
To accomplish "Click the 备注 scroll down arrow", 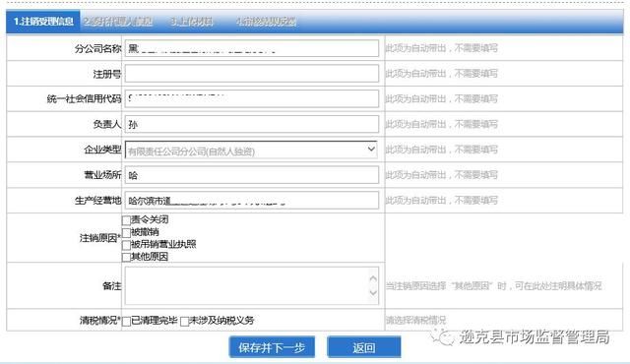I will point(373,292).
